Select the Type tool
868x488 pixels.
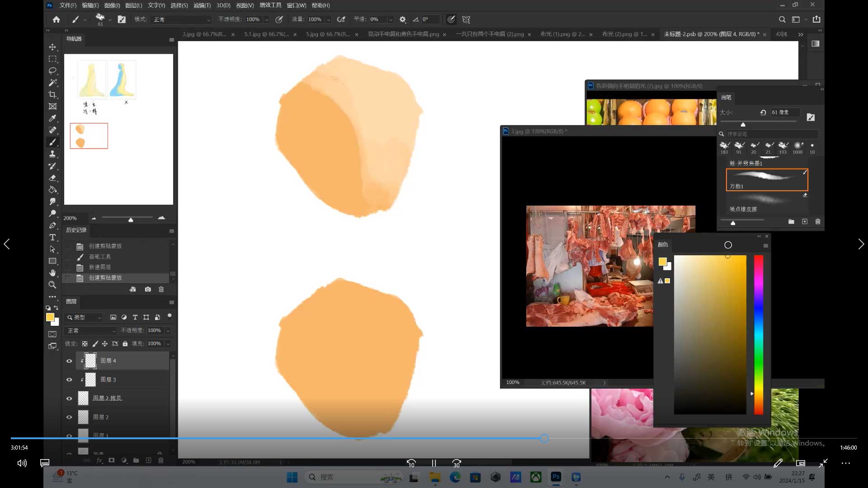52,237
